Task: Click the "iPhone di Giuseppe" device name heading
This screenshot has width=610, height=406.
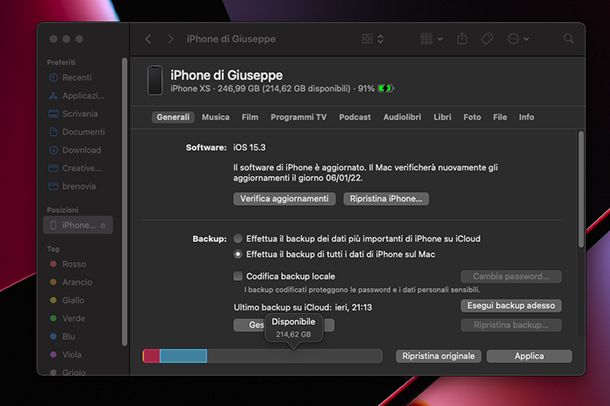Action: [x=226, y=75]
